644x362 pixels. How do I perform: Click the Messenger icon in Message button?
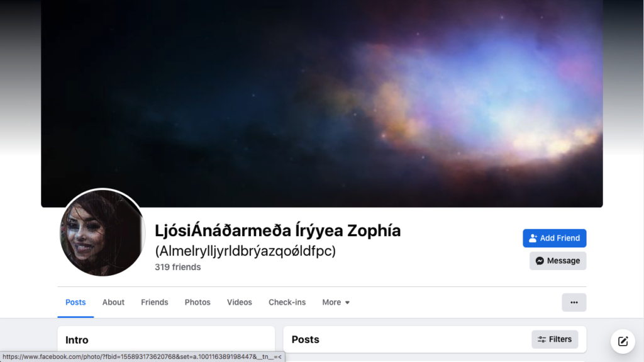click(x=540, y=261)
